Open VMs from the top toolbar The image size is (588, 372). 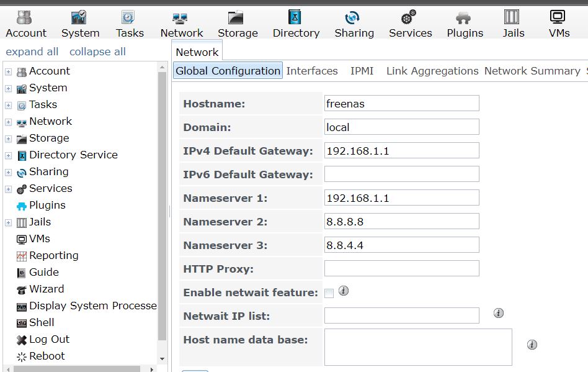point(559,24)
